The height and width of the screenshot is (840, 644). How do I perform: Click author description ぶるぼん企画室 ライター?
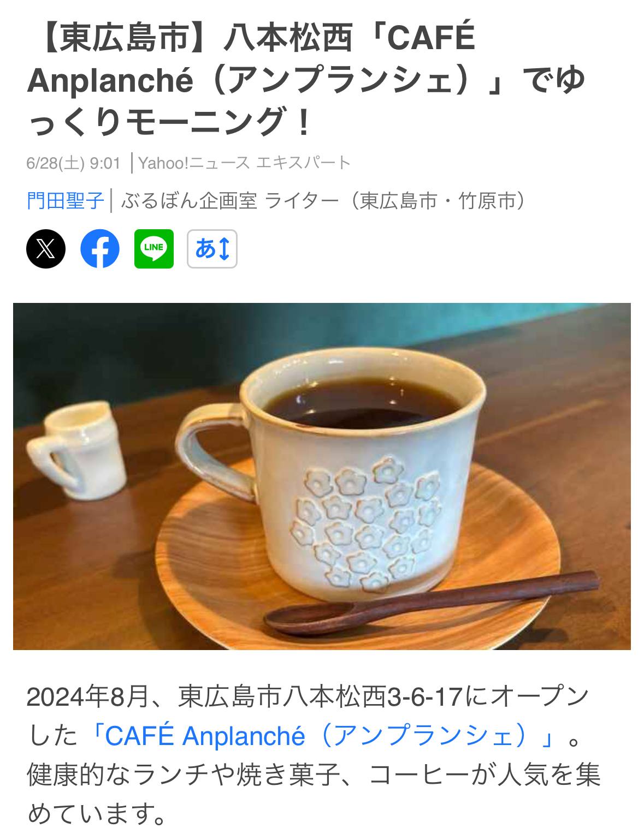323,201
